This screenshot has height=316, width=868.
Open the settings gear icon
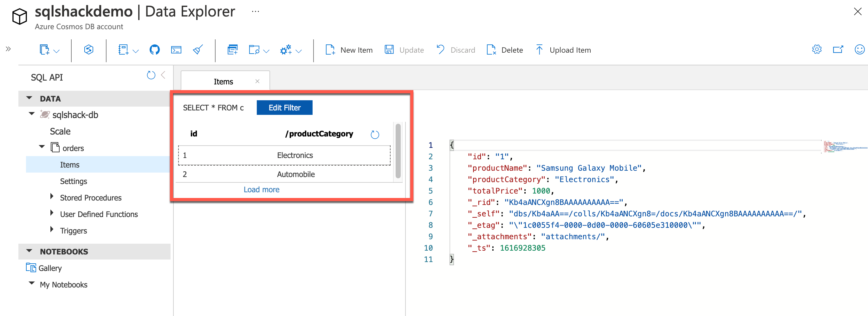pos(816,49)
